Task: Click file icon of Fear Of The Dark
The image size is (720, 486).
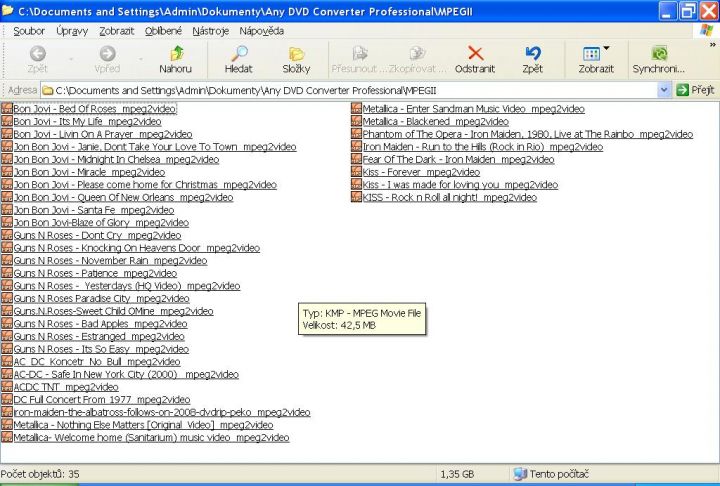Action: (356, 159)
